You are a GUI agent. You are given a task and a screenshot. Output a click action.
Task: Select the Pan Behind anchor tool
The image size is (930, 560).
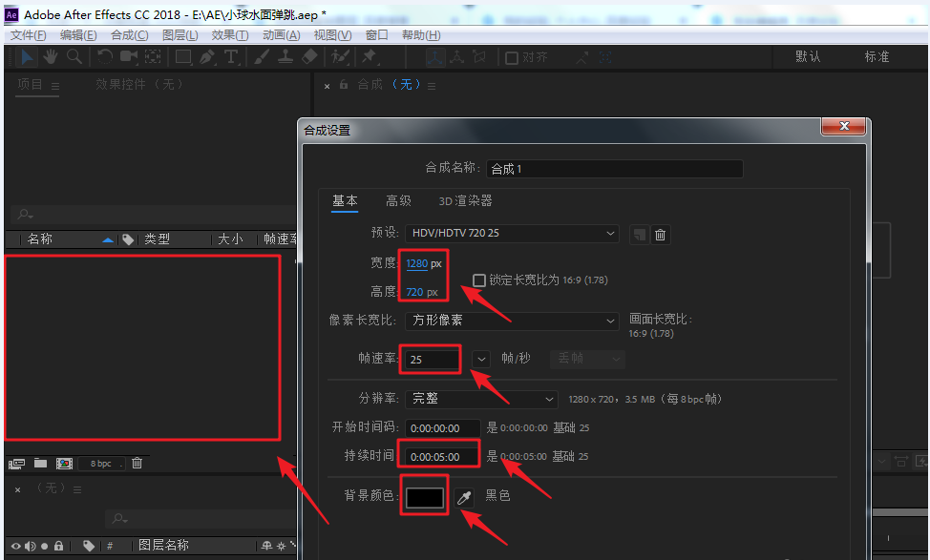coord(153,57)
